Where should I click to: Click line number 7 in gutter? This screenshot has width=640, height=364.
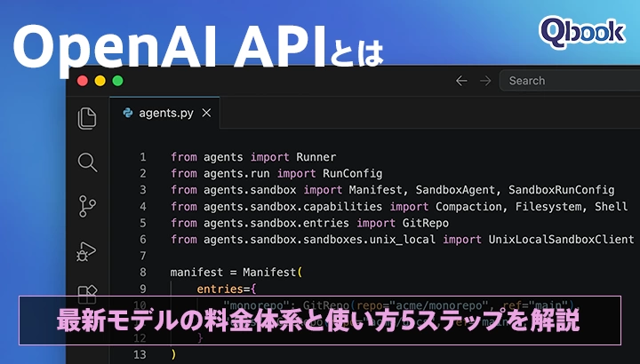point(142,256)
